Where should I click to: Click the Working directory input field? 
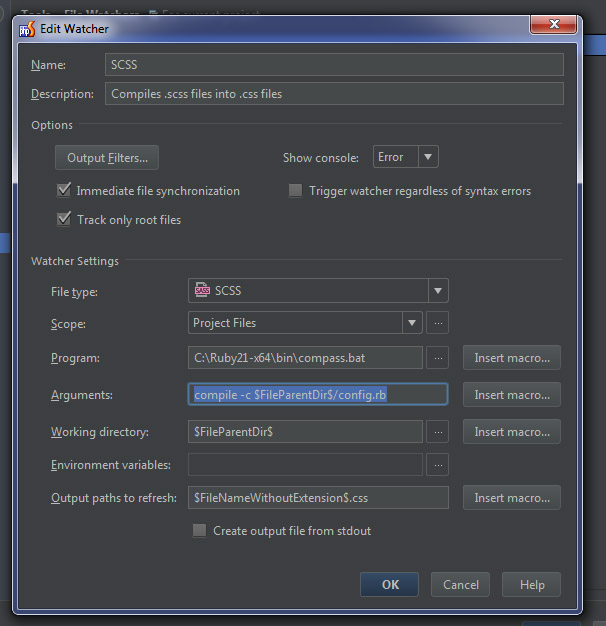pyautogui.click(x=305, y=432)
